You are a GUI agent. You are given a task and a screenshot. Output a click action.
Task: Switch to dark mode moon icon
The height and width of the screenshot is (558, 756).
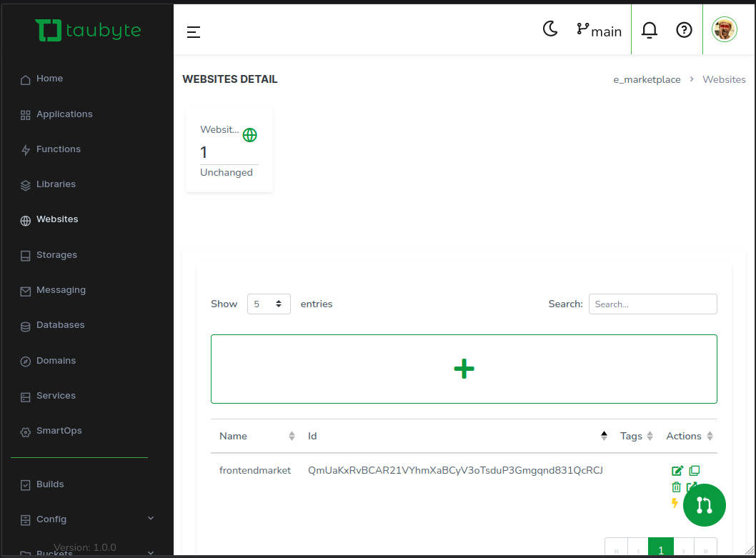point(550,29)
